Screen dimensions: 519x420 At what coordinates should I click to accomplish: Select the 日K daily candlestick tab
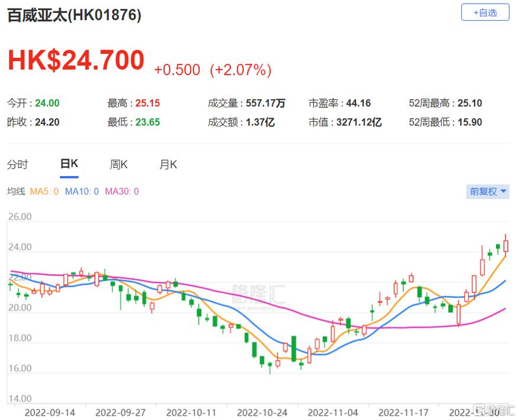click(69, 165)
